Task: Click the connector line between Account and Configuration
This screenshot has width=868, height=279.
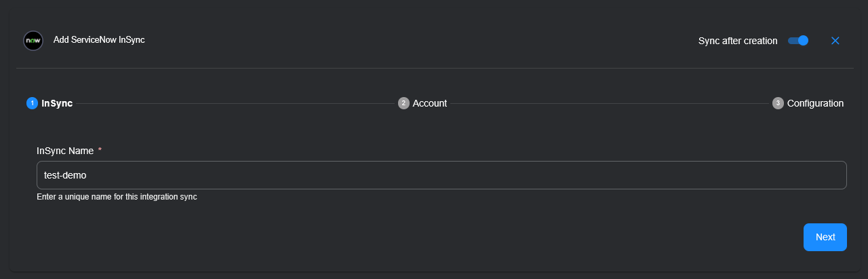Action: (x=610, y=103)
